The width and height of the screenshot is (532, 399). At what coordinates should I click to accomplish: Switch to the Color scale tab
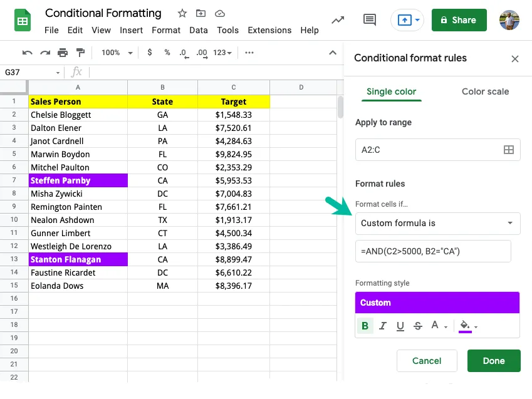485,91
